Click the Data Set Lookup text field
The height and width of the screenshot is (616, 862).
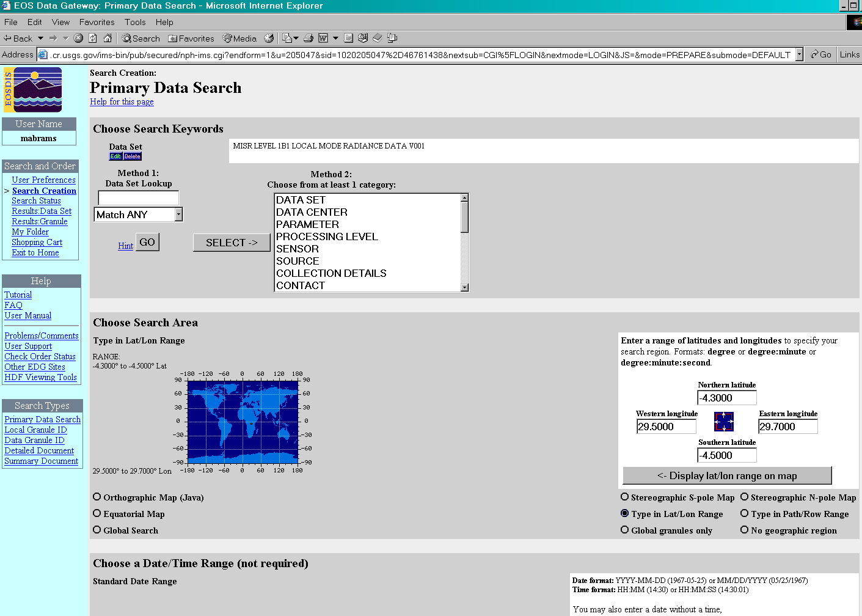(x=139, y=198)
